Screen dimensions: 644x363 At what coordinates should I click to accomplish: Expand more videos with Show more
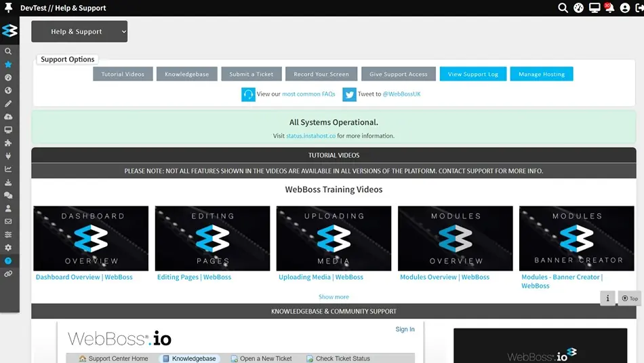coord(334,297)
